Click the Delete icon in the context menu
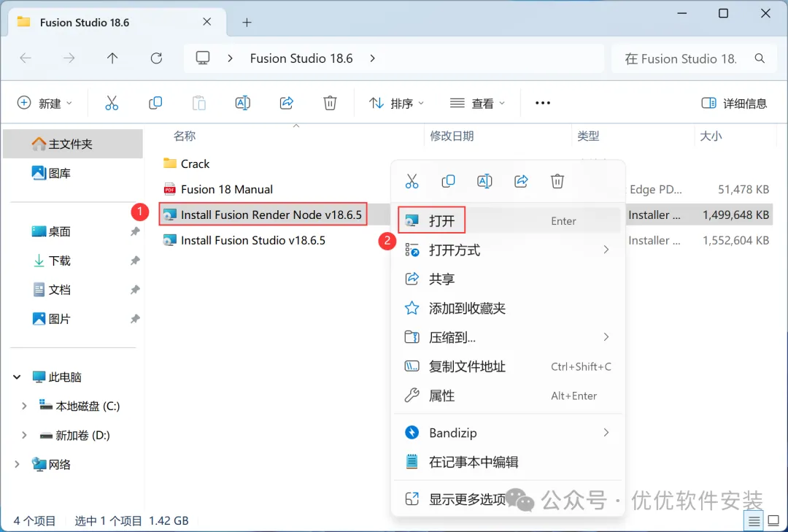The image size is (788, 532). coord(557,181)
